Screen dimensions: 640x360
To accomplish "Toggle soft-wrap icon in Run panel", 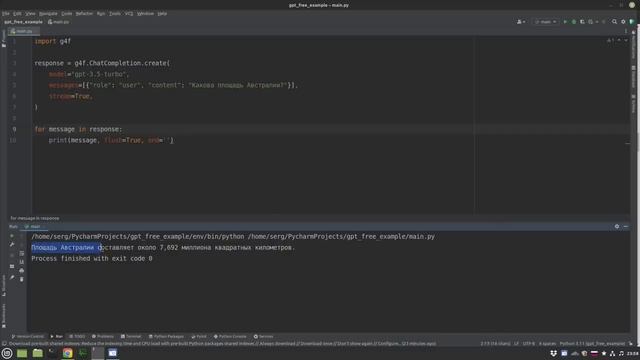I will click(22, 253).
